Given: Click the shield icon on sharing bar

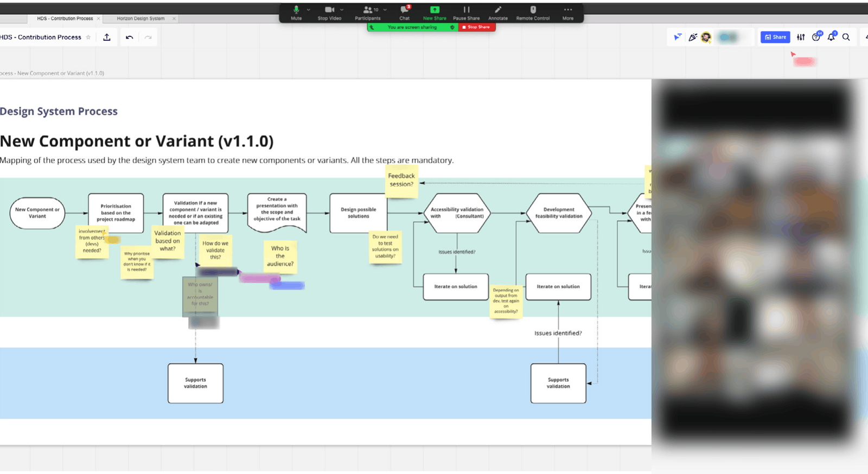Looking at the screenshot, I should (x=452, y=27).
